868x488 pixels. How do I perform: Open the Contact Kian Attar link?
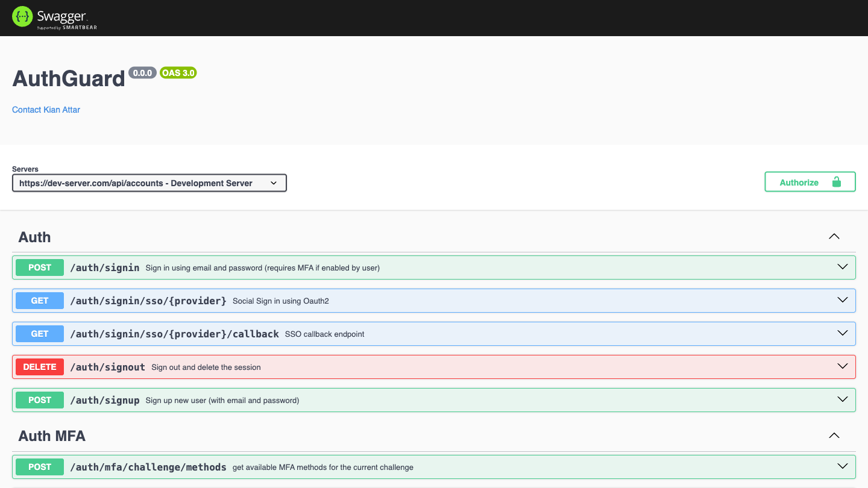point(46,110)
